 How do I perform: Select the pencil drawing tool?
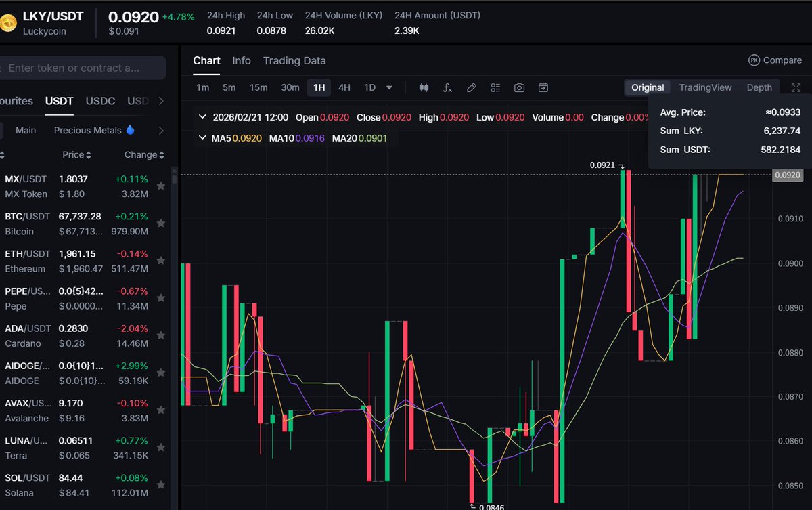coord(471,87)
